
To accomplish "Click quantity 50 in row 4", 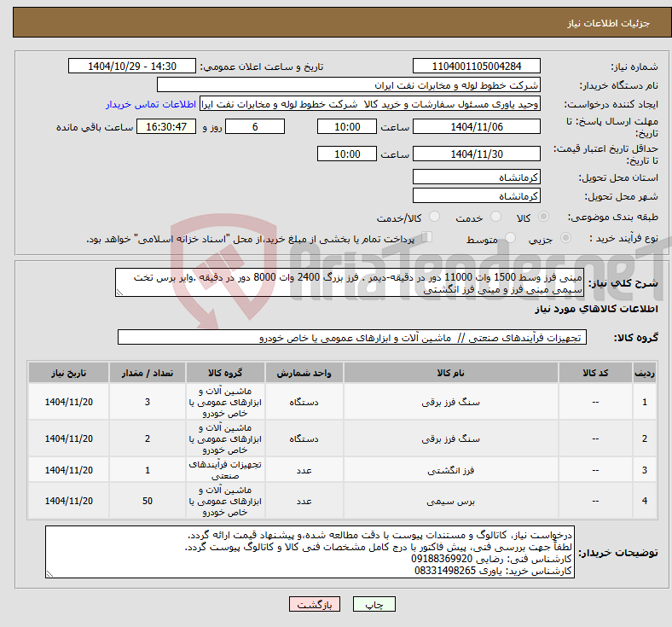I will [148, 501].
